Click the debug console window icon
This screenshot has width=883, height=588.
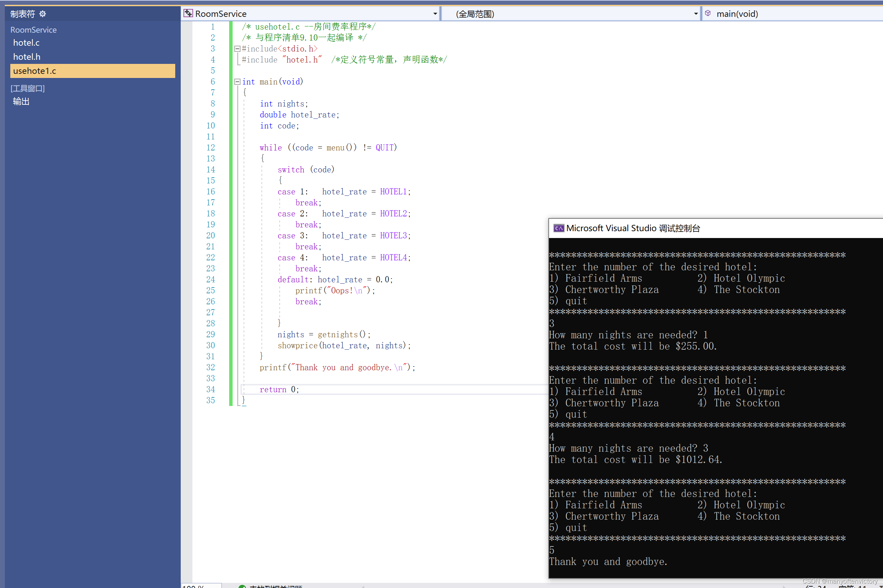pos(559,228)
